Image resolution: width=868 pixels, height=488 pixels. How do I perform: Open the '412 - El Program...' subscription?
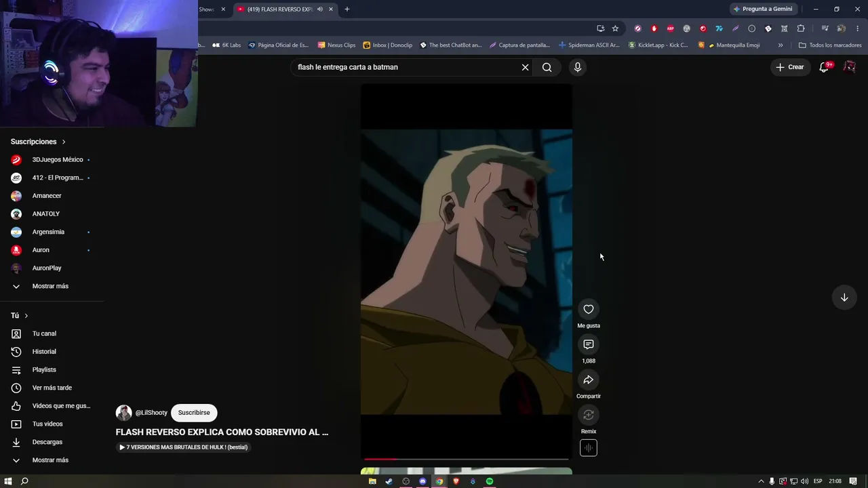pyautogui.click(x=52, y=178)
